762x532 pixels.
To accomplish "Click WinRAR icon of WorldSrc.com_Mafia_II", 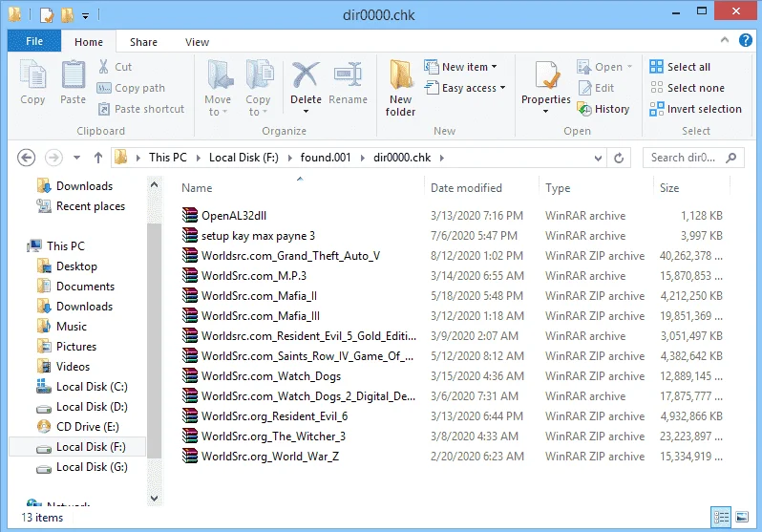I will point(189,296).
